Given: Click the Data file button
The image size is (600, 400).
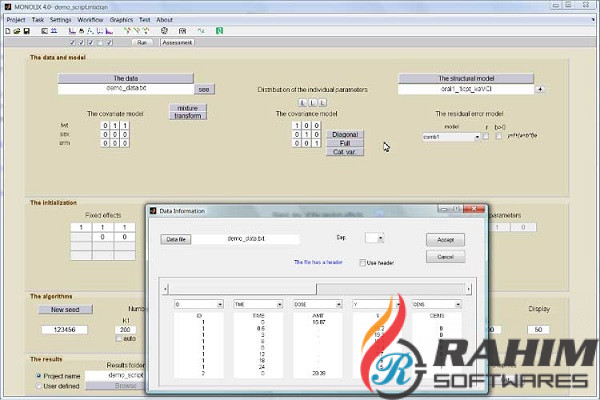Looking at the screenshot, I should coord(176,239).
